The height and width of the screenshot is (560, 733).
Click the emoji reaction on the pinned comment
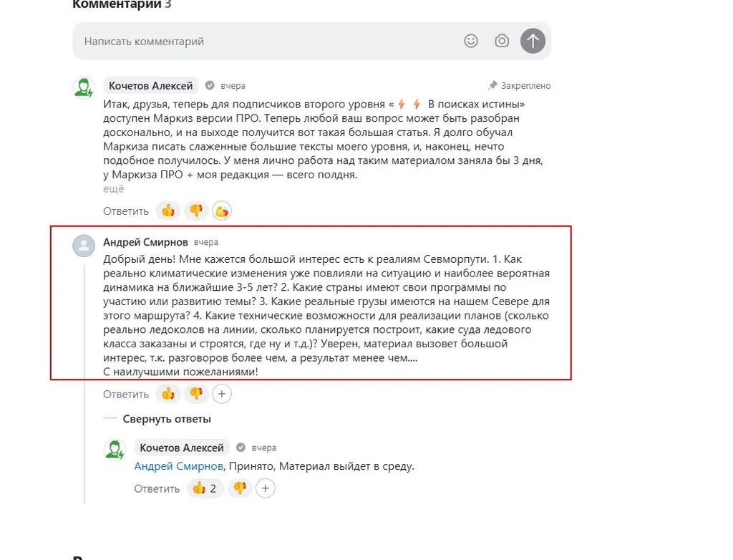point(222,211)
